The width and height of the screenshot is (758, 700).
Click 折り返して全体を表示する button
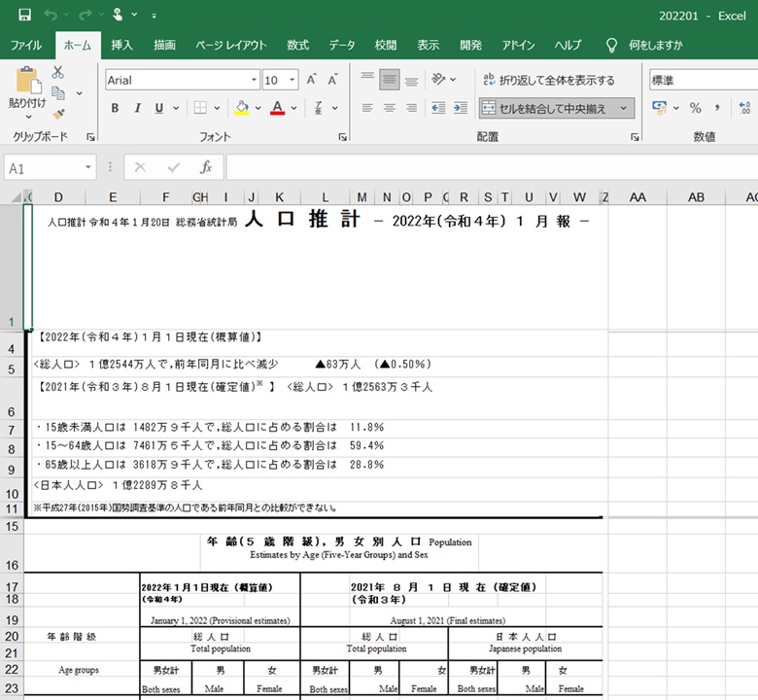coord(548,80)
